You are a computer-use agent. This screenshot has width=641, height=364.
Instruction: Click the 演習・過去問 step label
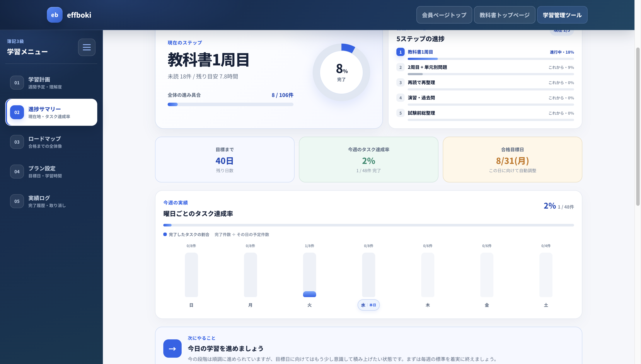point(421,98)
